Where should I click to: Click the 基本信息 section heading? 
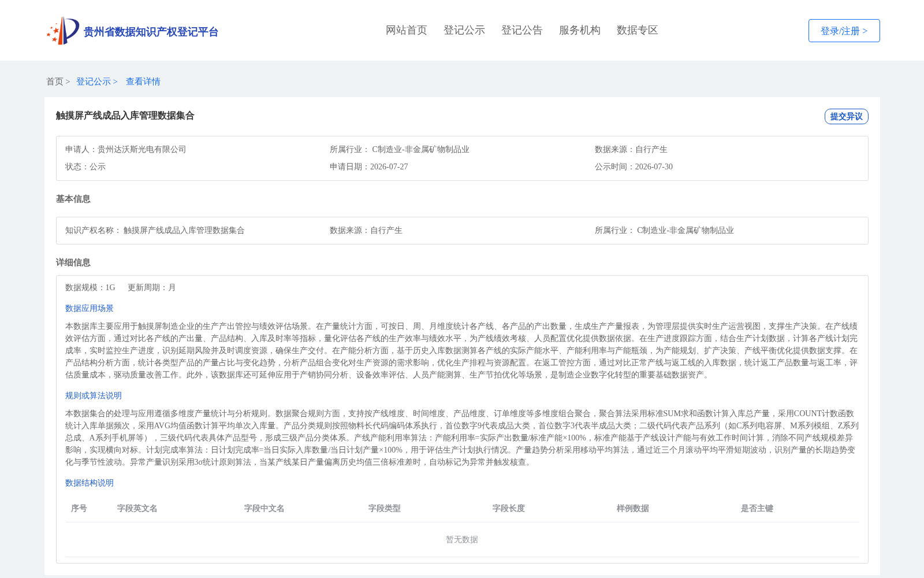click(73, 199)
